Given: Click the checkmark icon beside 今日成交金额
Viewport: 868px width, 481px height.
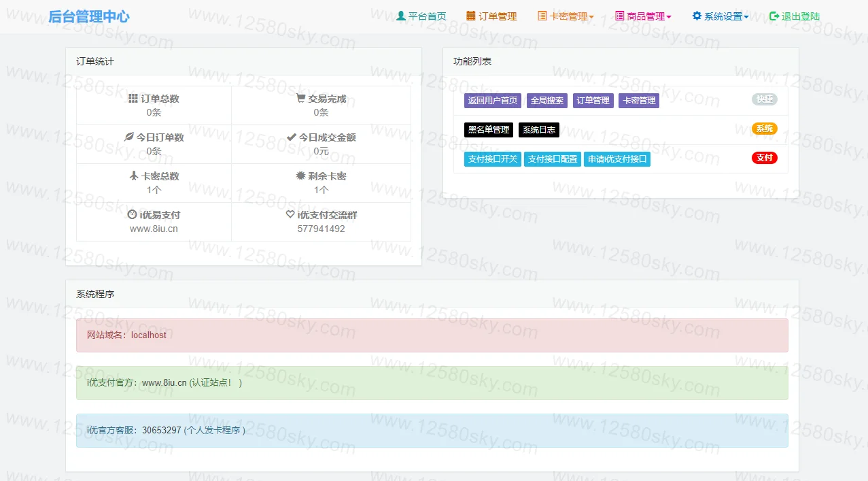Looking at the screenshot, I should point(292,137).
